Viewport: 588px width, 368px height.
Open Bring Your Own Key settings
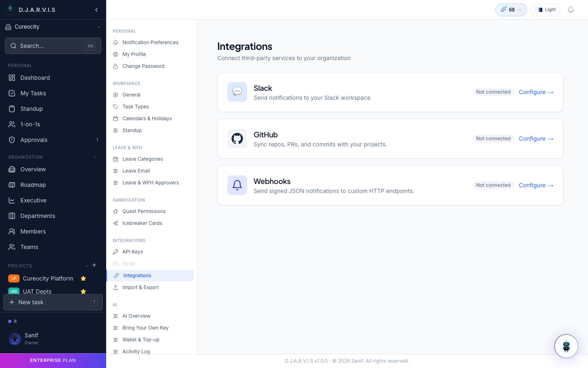[150, 328]
